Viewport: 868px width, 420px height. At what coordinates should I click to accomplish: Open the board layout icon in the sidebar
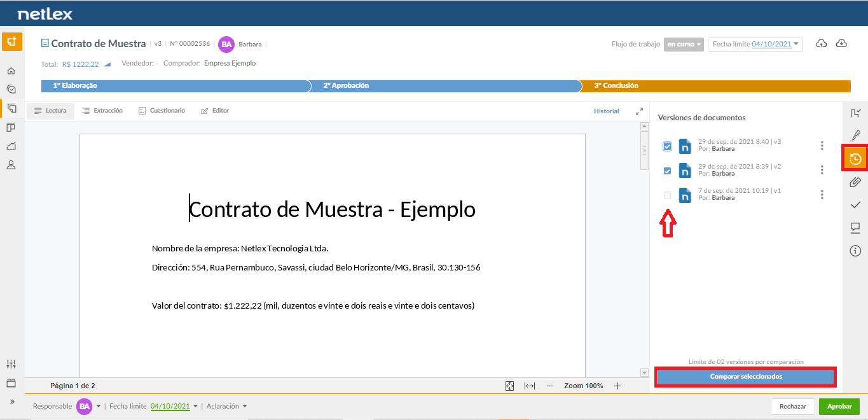tap(11, 127)
